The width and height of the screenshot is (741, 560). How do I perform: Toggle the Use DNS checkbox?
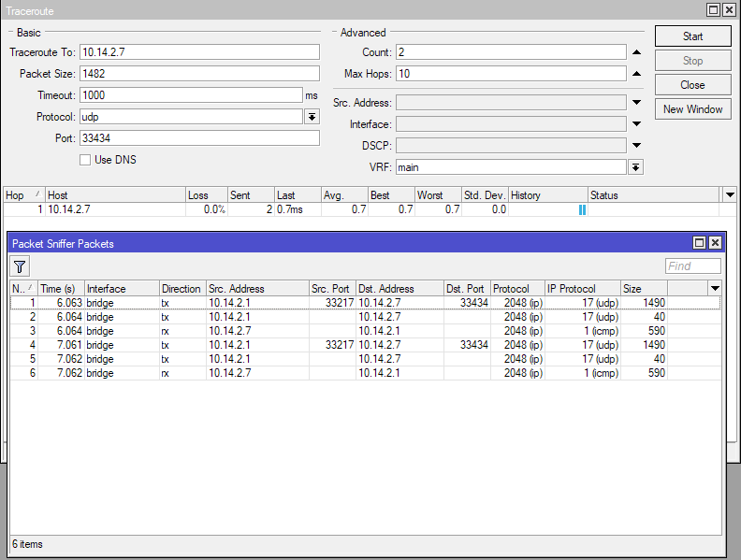pyautogui.click(x=85, y=160)
